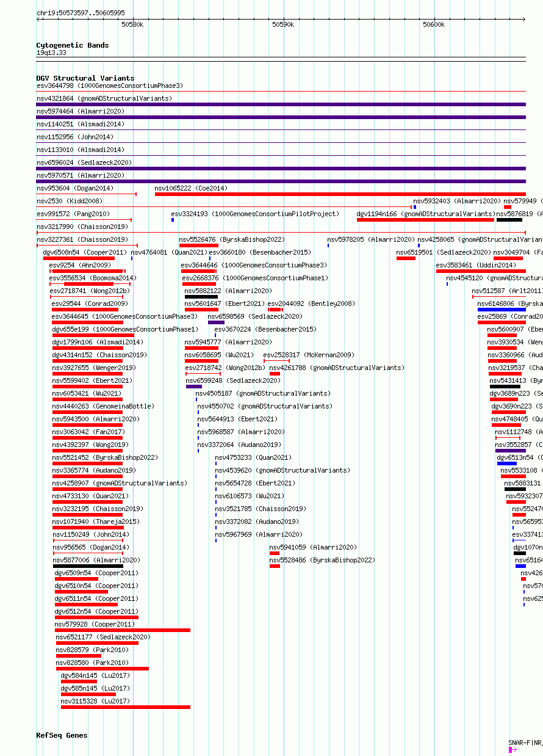Click the 50600k scale label
This screenshot has width=543, height=756.
pyautogui.click(x=434, y=24)
